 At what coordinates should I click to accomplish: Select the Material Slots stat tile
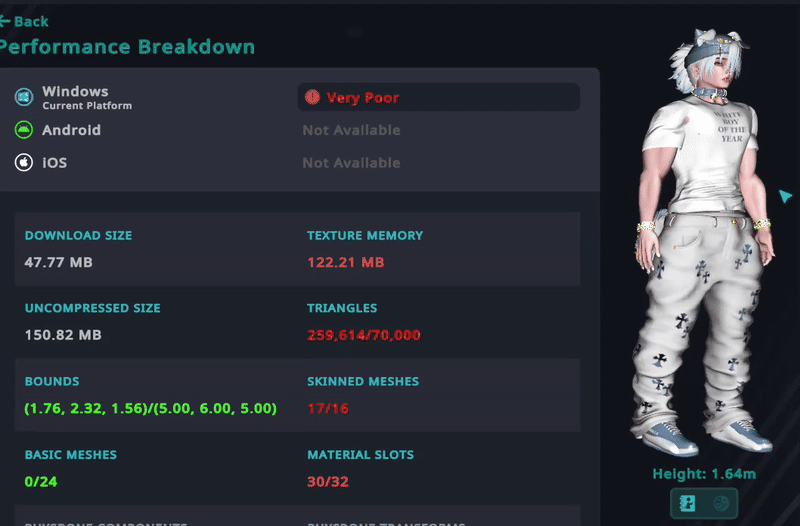pyautogui.click(x=438, y=468)
